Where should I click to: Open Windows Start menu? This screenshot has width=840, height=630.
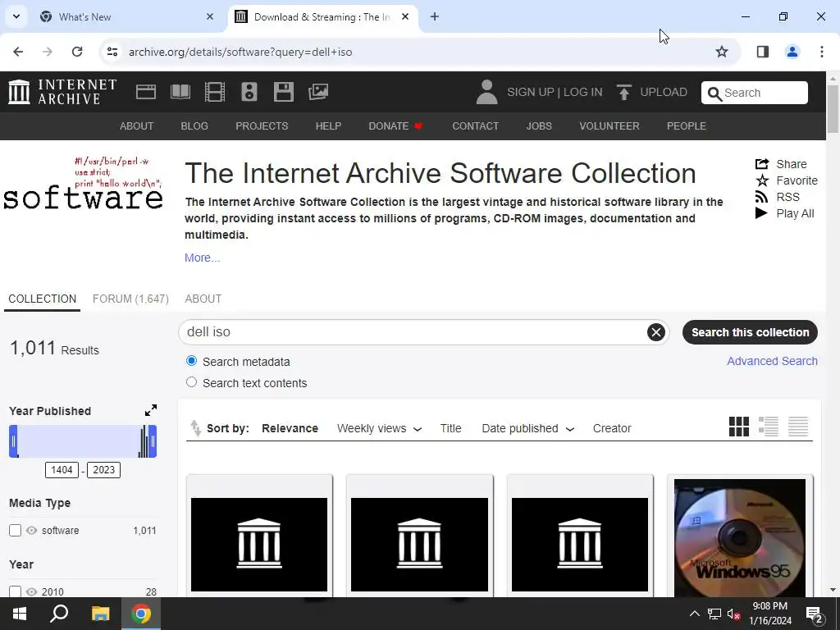[x=20, y=614]
